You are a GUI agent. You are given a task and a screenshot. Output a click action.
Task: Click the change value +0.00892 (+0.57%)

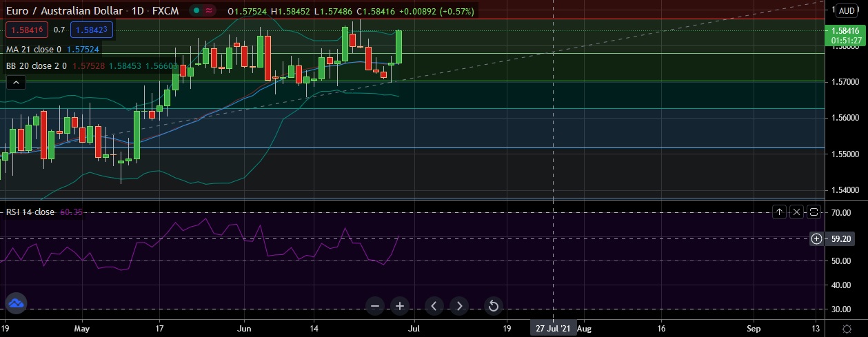[436, 11]
